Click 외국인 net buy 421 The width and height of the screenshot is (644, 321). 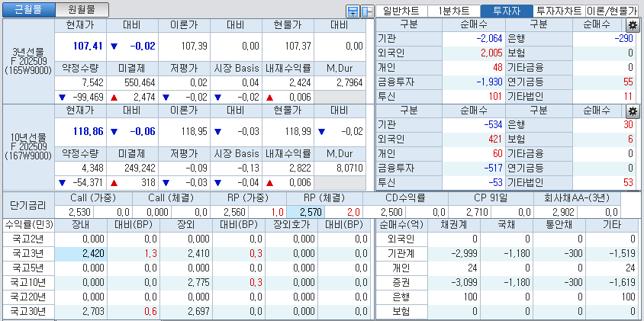pyautogui.click(x=496, y=140)
